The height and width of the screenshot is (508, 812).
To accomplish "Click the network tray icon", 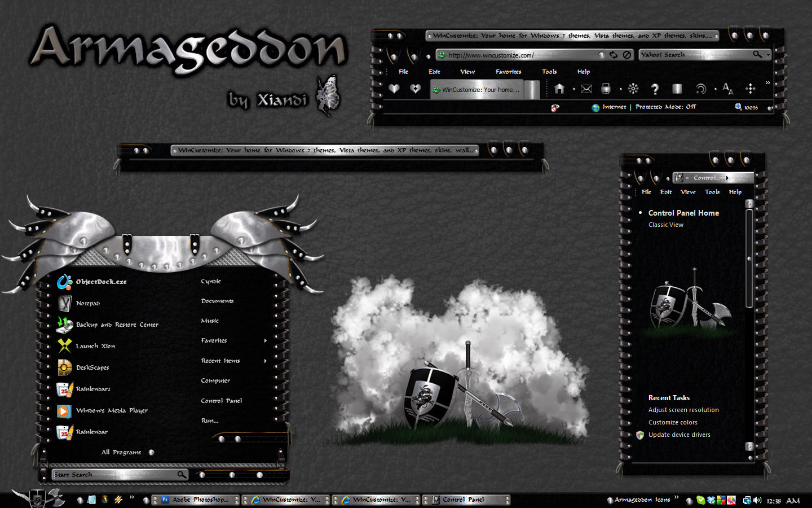I will (747, 500).
